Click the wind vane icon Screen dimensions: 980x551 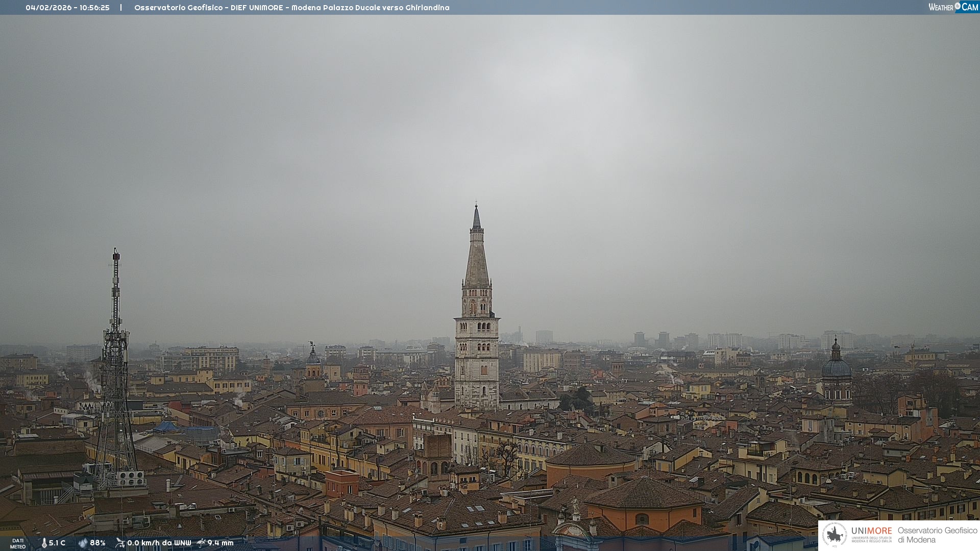[x=120, y=543]
